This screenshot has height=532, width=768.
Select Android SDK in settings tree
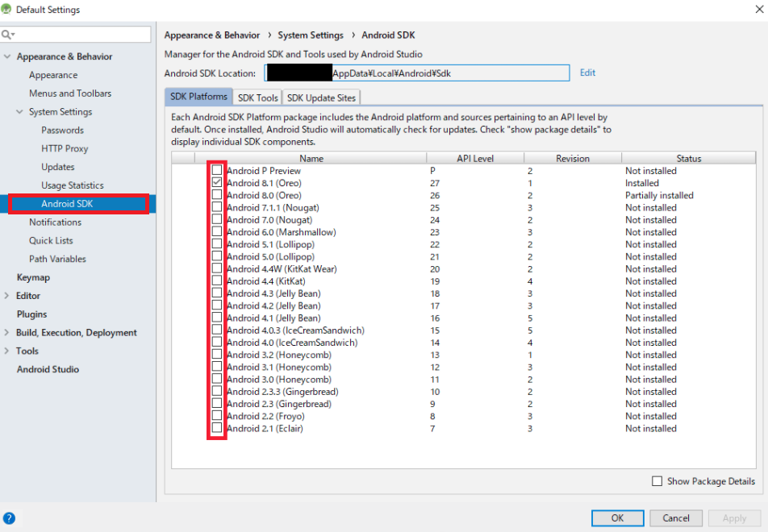(67, 204)
